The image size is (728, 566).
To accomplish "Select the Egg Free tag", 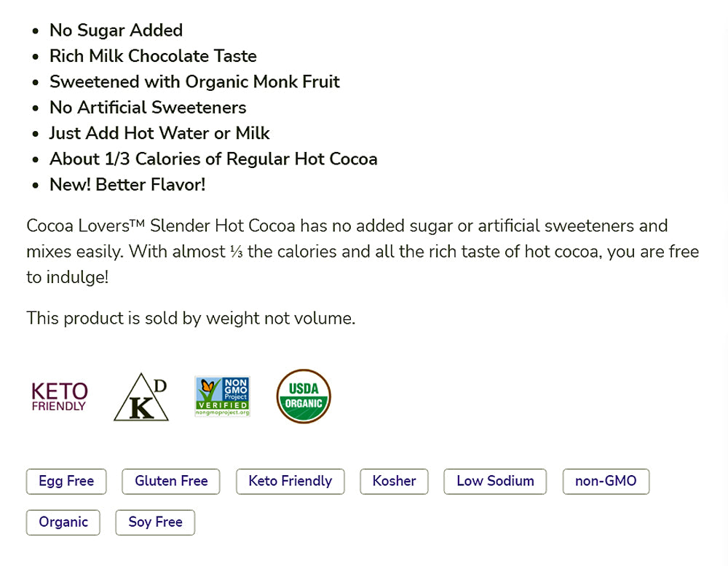I will click(x=66, y=482).
